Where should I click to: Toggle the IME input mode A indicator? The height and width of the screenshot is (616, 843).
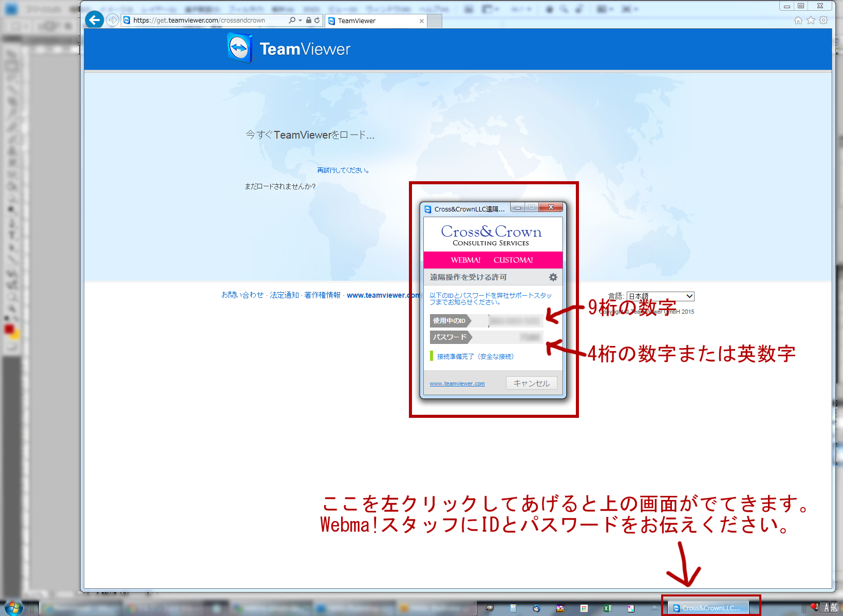point(827,608)
